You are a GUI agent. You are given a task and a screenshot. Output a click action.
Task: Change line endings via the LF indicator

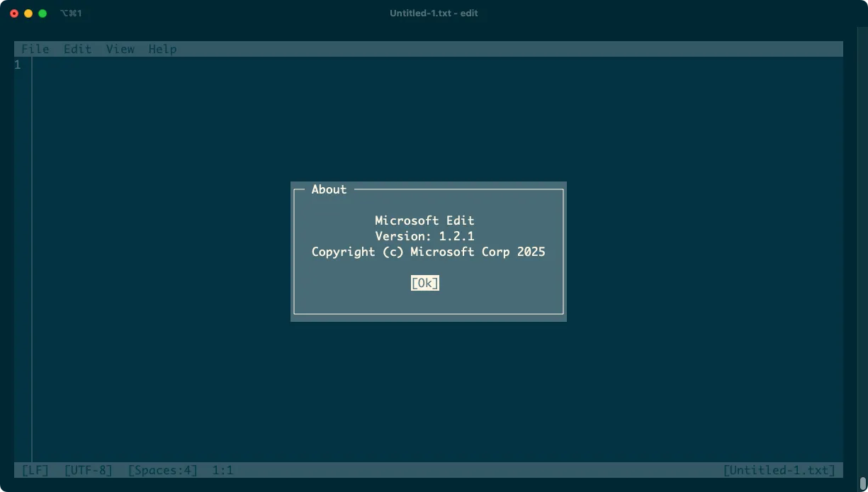[35, 470]
